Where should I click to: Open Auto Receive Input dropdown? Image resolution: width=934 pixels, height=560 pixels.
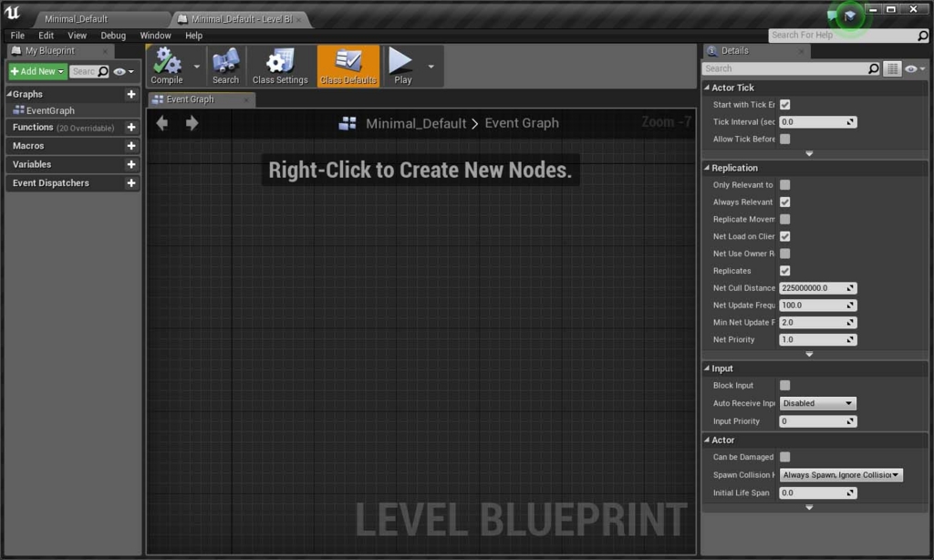click(818, 403)
